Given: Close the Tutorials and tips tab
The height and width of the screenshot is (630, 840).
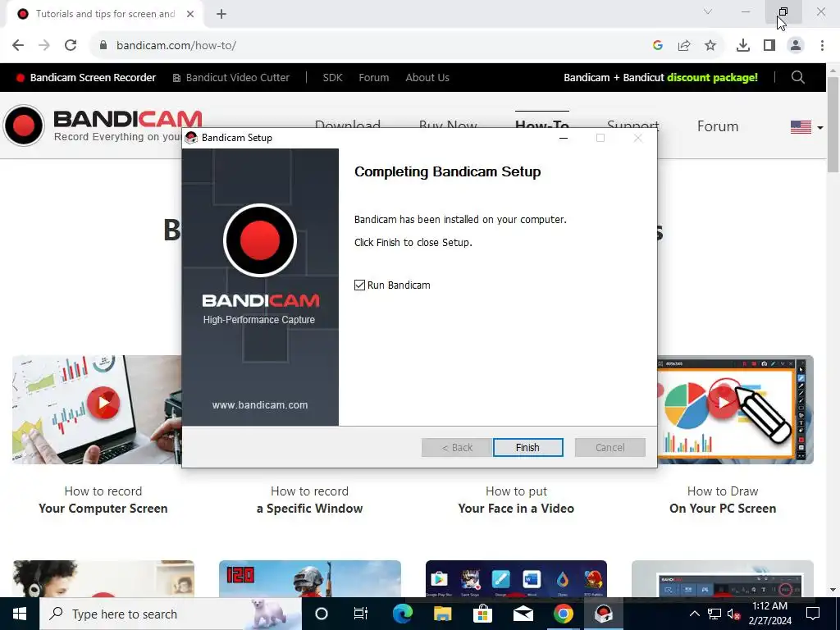Looking at the screenshot, I should pyautogui.click(x=190, y=14).
